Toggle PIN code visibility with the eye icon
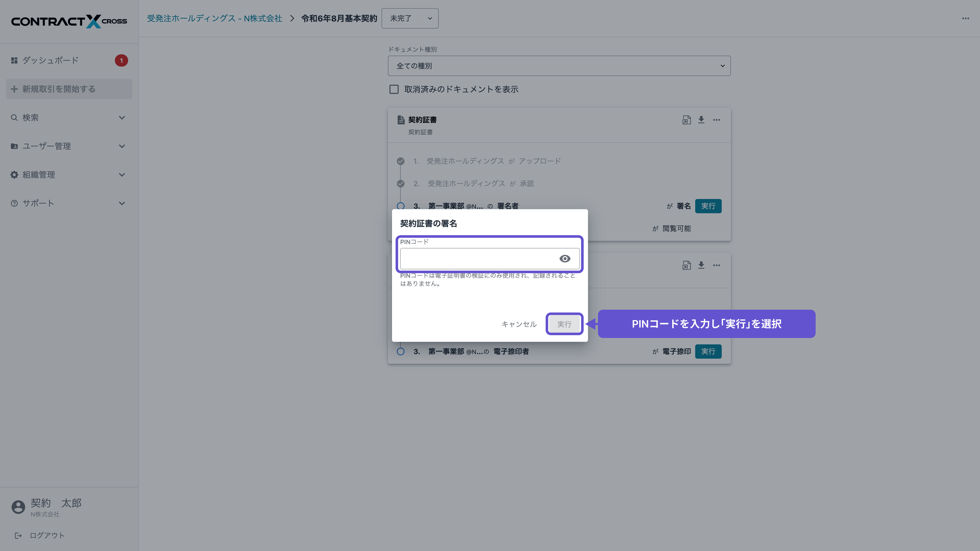Viewport: 980px width, 551px height. [x=565, y=258]
